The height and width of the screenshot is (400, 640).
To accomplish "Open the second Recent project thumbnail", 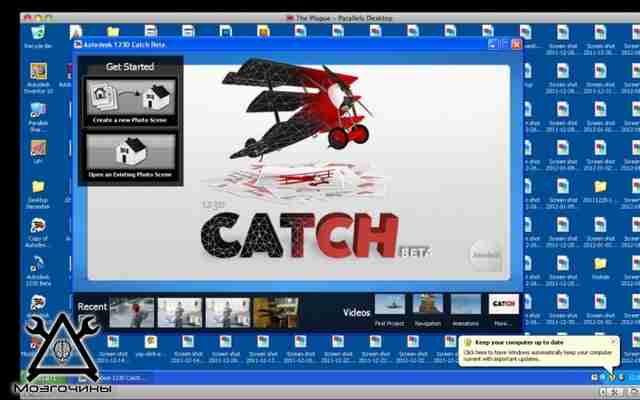I will point(180,313).
